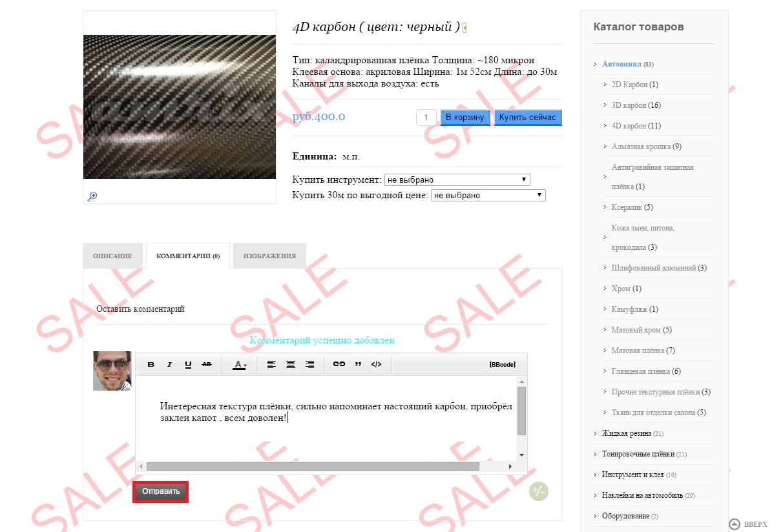Insert a quote block

coord(358,364)
